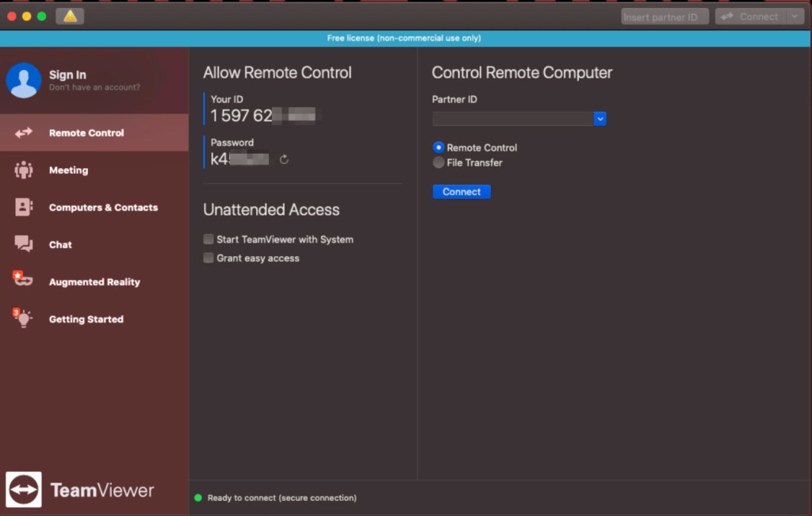Viewport: 812px width, 516px height.
Task: Select the Remote Control radio button
Action: [x=439, y=147]
